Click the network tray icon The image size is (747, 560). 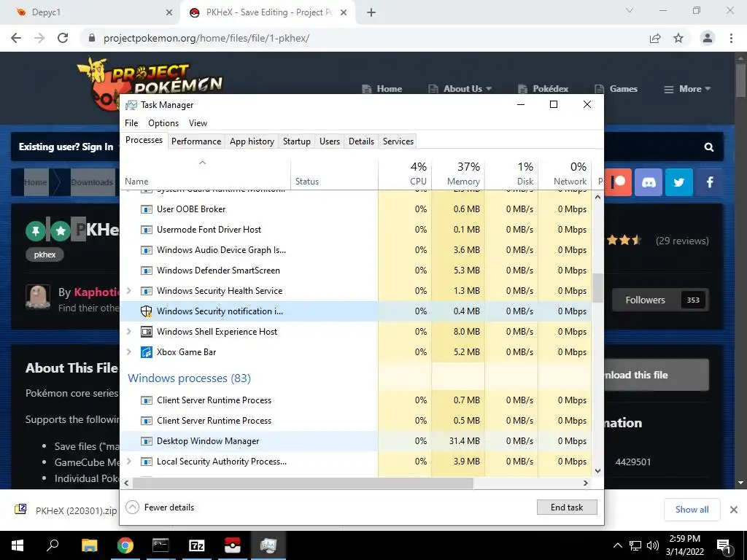pos(635,545)
